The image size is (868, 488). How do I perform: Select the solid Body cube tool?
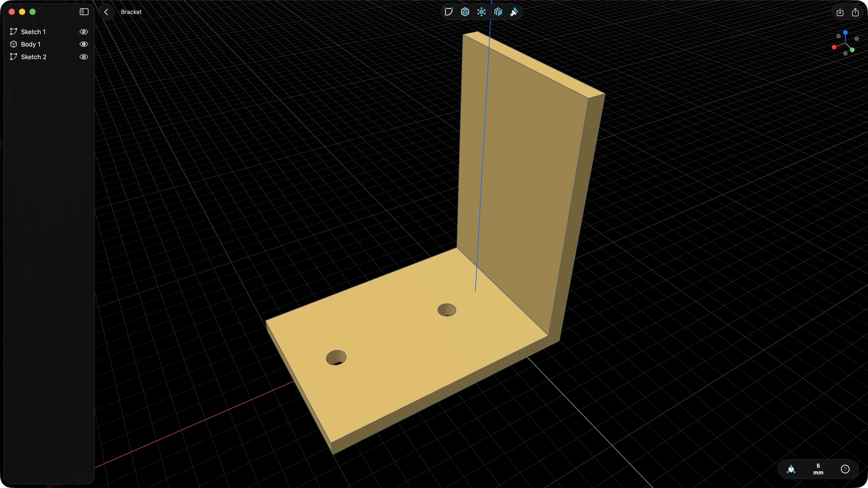[x=465, y=12]
